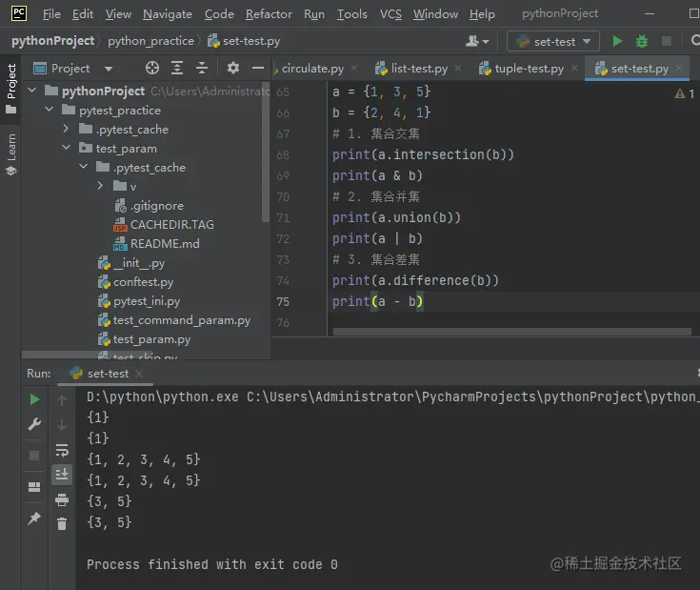Open the File menu
Image resolution: width=700 pixels, height=590 pixels.
click(x=51, y=14)
